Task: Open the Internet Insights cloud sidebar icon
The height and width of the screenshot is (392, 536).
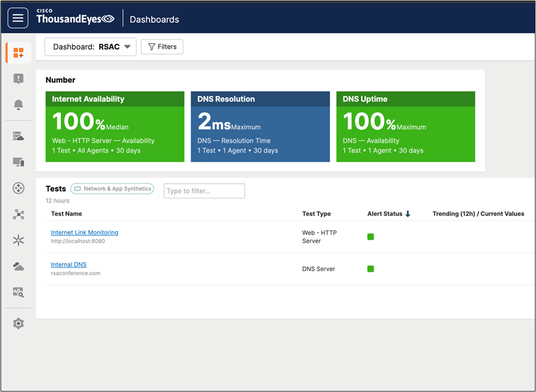Action: click(x=18, y=266)
